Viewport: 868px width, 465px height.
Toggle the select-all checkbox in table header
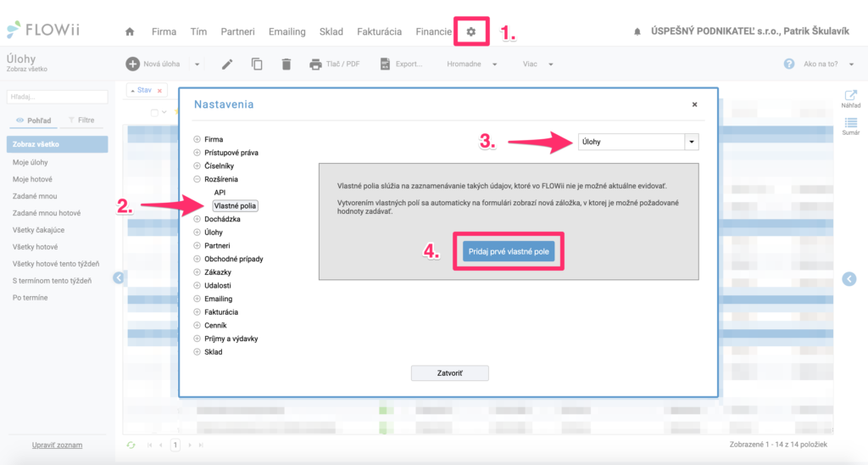(x=154, y=113)
